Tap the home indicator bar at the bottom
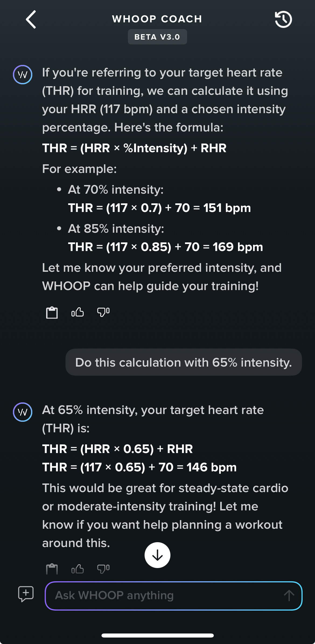The width and height of the screenshot is (315, 644). 157,636
